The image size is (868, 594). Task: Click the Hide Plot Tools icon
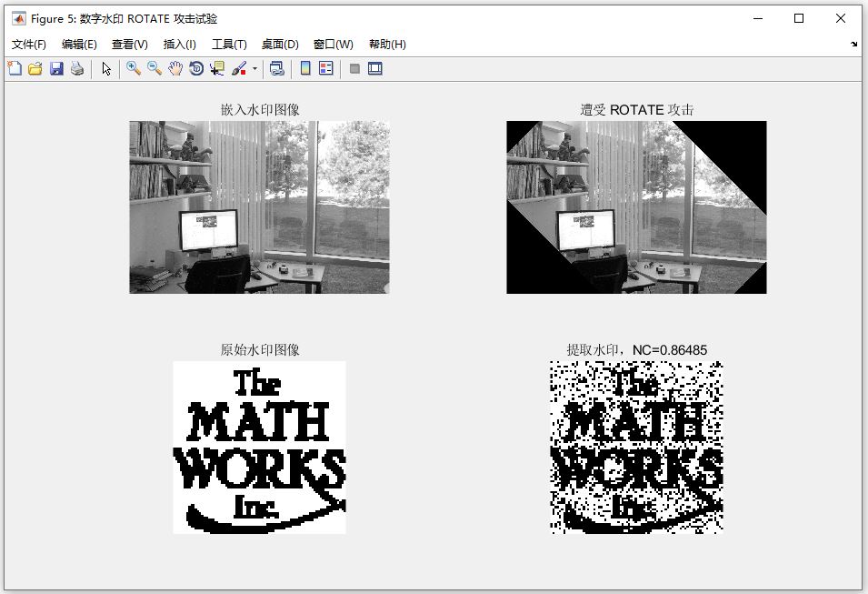[354, 69]
